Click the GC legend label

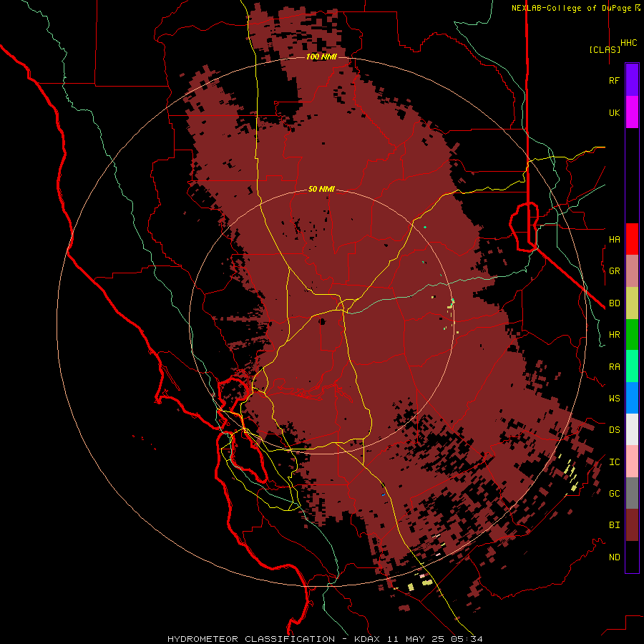(614, 494)
